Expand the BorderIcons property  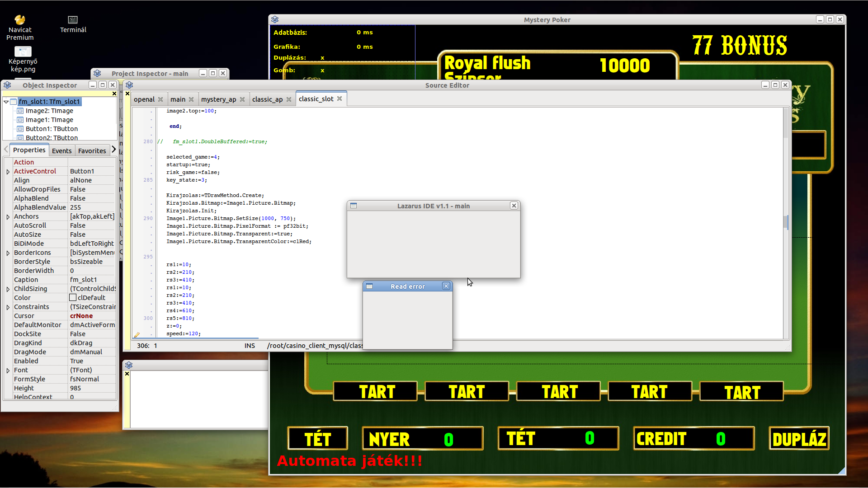8,253
